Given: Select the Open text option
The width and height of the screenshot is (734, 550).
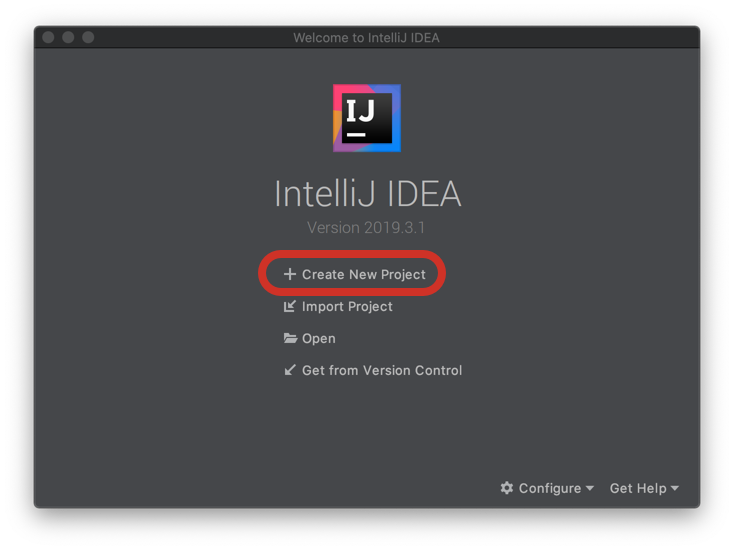Looking at the screenshot, I should [x=318, y=339].
